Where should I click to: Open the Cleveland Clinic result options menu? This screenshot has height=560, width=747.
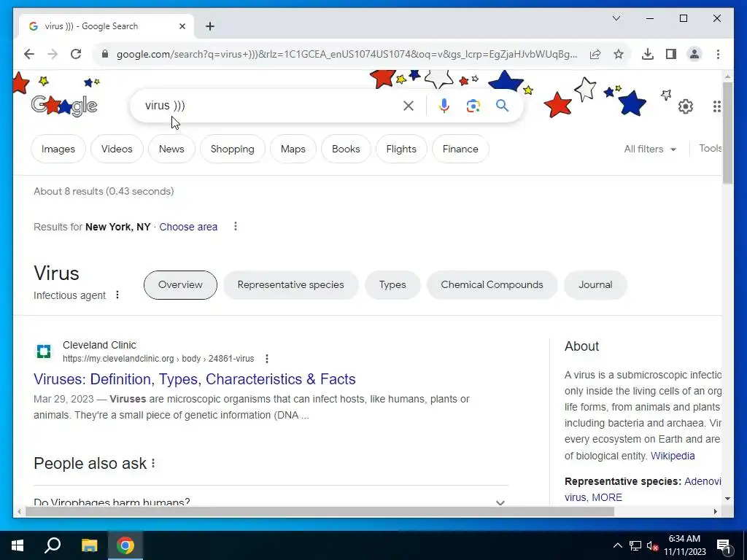click(267, 359)
